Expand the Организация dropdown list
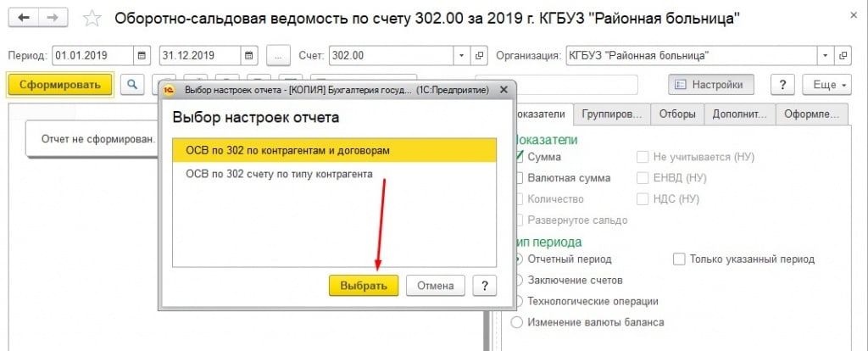868x351 pixels. 825,56
